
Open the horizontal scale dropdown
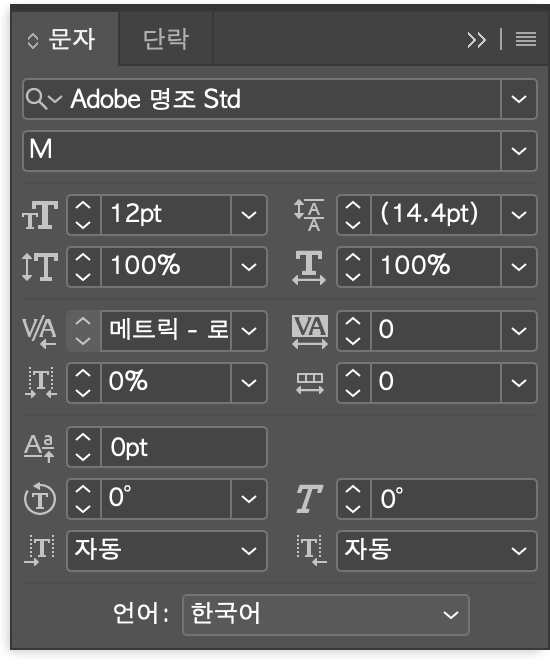pyautogui.click(x=519, y=267)
